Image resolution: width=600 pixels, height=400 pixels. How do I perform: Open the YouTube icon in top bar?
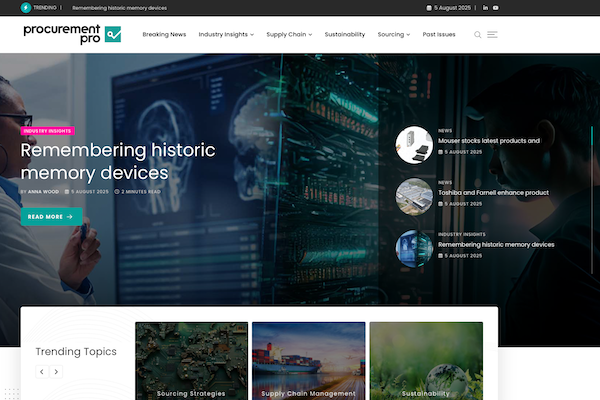click(496, 8)
